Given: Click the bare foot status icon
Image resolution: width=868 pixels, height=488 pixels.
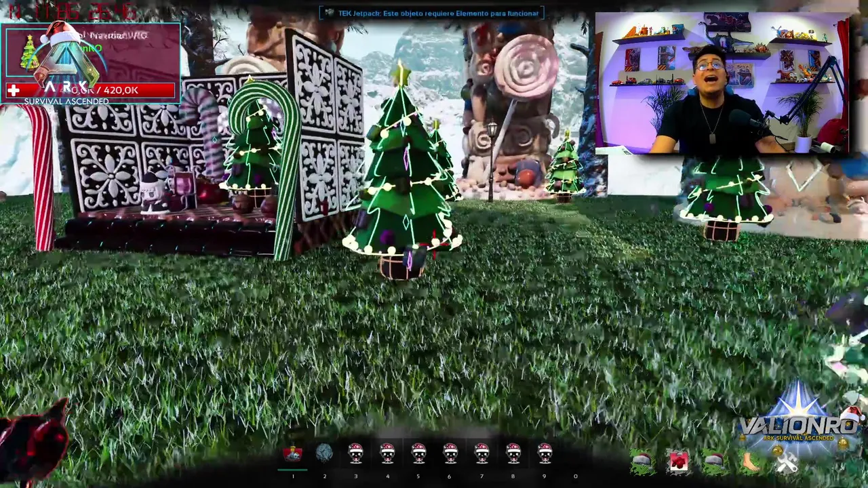Looking at the screenshot, I should (751, 462).
